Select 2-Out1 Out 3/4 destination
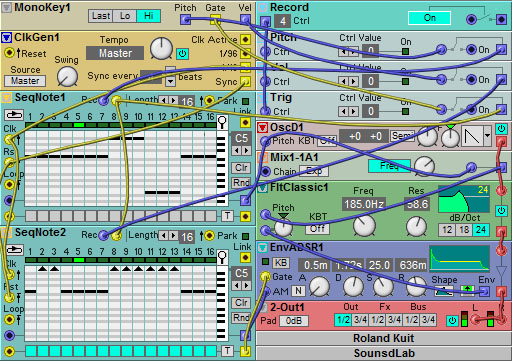Viewport: 512px width, 361px height. click(x=360, y=320)
